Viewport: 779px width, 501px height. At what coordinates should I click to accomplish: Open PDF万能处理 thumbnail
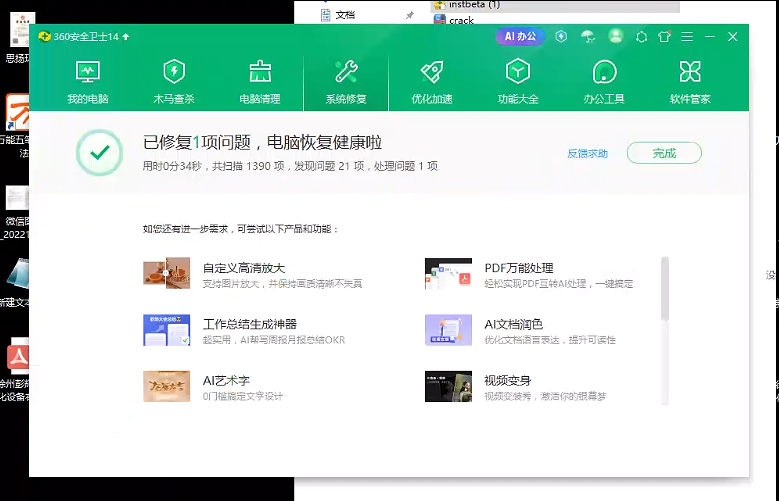pos(448,273)
